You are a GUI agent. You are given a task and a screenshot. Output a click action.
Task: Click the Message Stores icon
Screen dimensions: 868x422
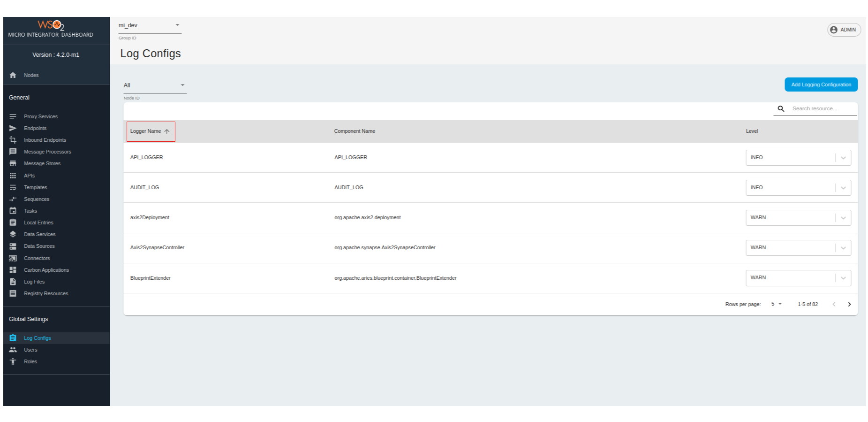click(13, 163)
